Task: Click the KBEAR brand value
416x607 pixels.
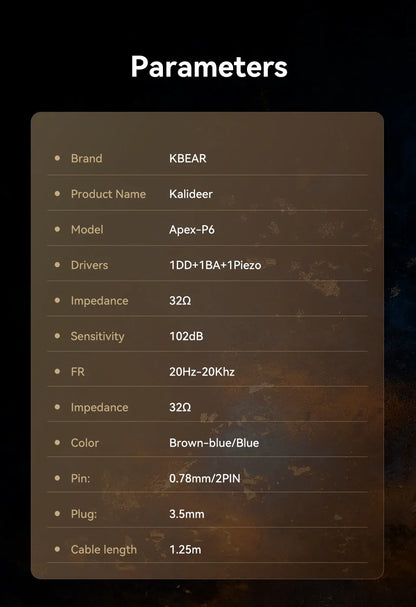Action: click(x=188, y=158)
